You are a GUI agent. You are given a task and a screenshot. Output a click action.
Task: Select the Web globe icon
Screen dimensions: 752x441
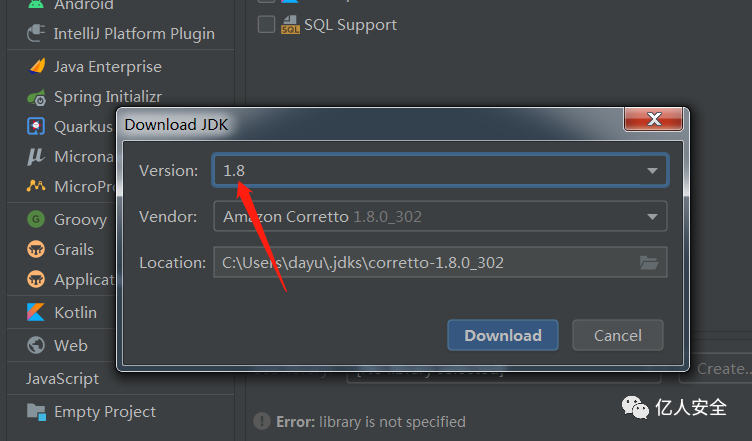(x=36, y=345)
